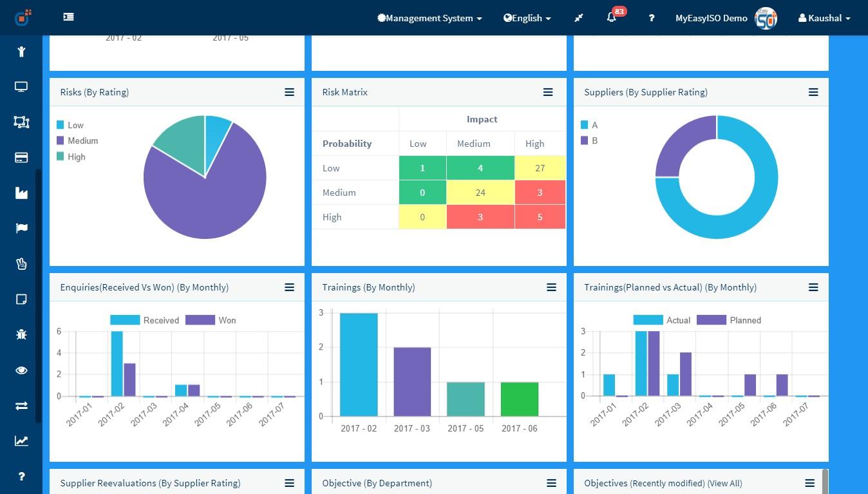Open the Trainings(Planned vs Actual) hamburger menu

pyautogui.click(x=813, y=287)
